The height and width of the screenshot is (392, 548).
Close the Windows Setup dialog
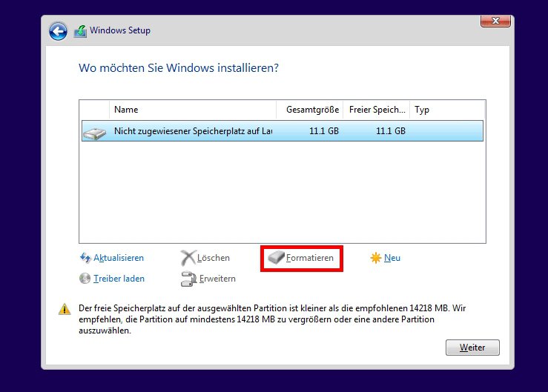pos(495,21)
